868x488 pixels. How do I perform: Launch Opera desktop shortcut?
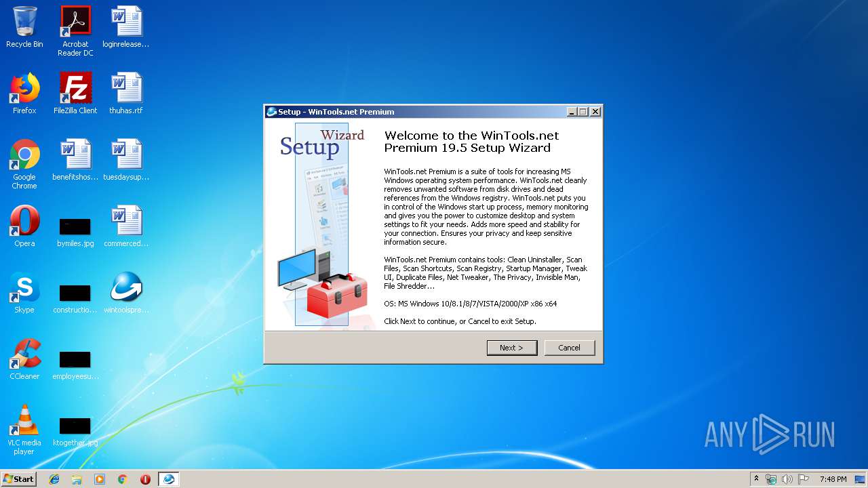pyautogui.click(x=24, y=226)
